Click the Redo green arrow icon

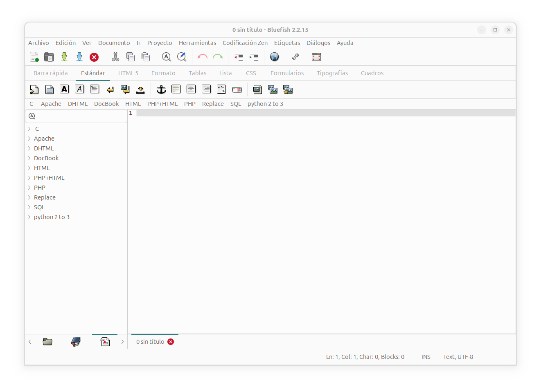218,57
